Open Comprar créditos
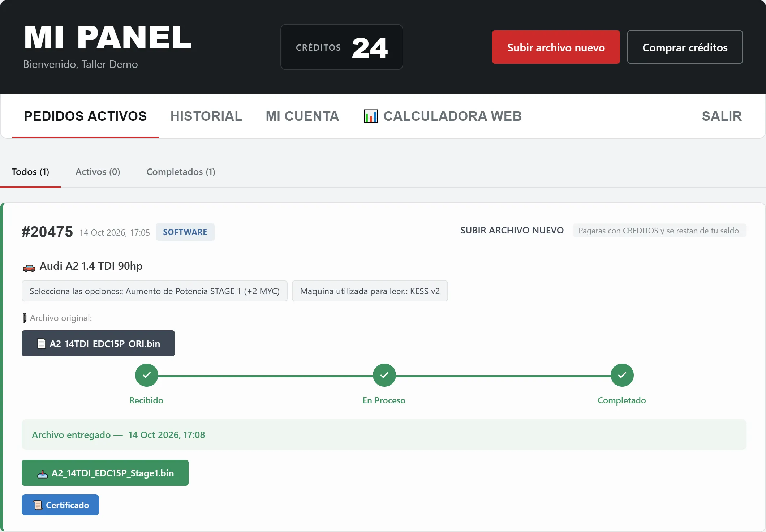Screen dimensions: 766x532 [685, 47]
